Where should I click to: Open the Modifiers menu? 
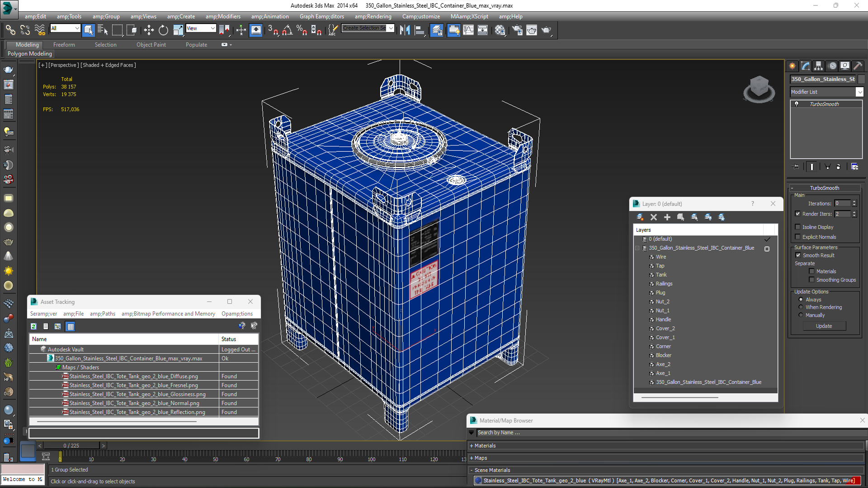(223, 17)
